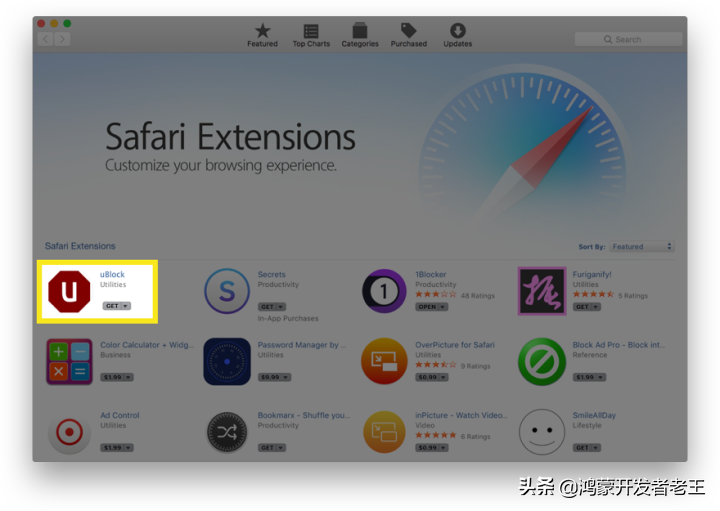Screen dimensions: 720x511
Task: Click In-App Purchases text under Secrets
Action: point(288,318)
